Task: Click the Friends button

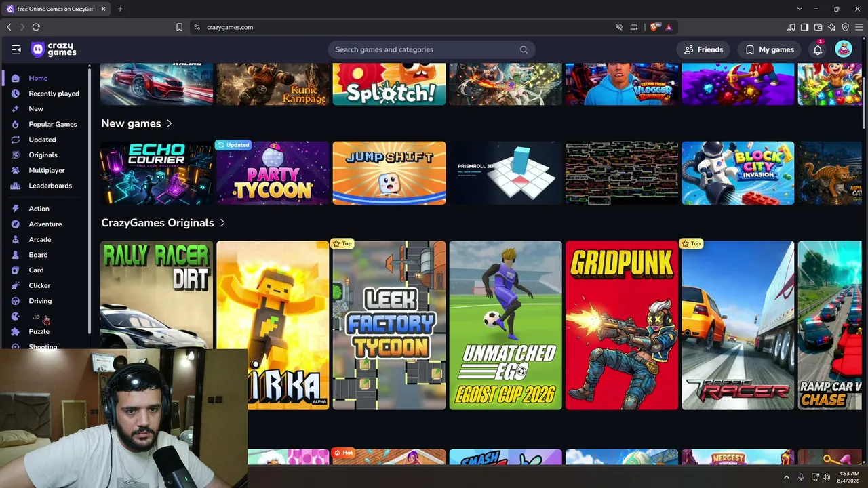Action: [703, 49]
